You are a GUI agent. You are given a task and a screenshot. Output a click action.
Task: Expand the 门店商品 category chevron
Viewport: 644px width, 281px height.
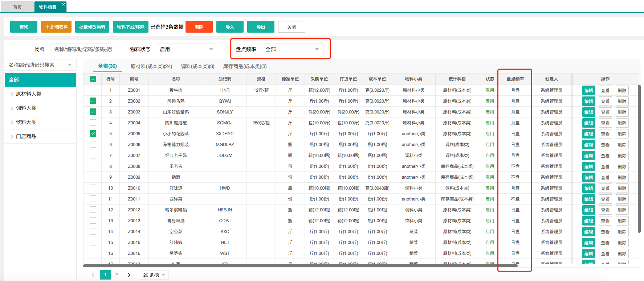pyautogui.click(x=12, y=137)
